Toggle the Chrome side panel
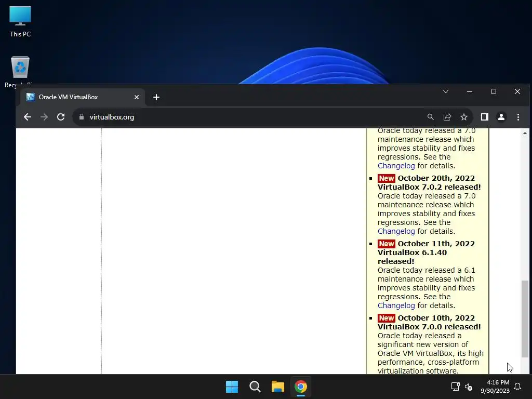This screenshot has height=399, width=532. (485, 117)
